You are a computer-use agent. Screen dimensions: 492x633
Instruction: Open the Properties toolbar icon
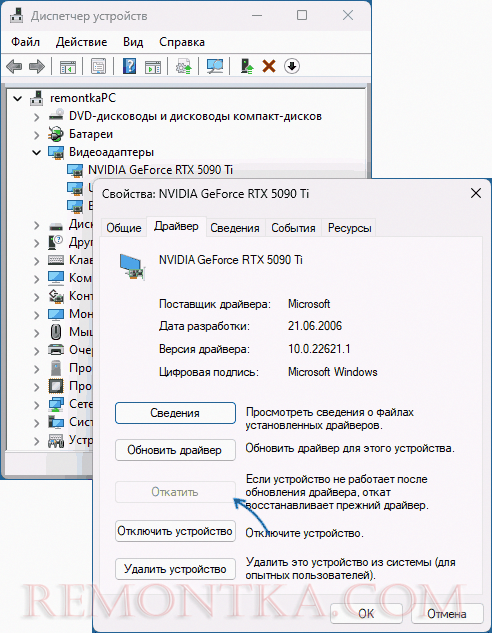coord(98,66)
